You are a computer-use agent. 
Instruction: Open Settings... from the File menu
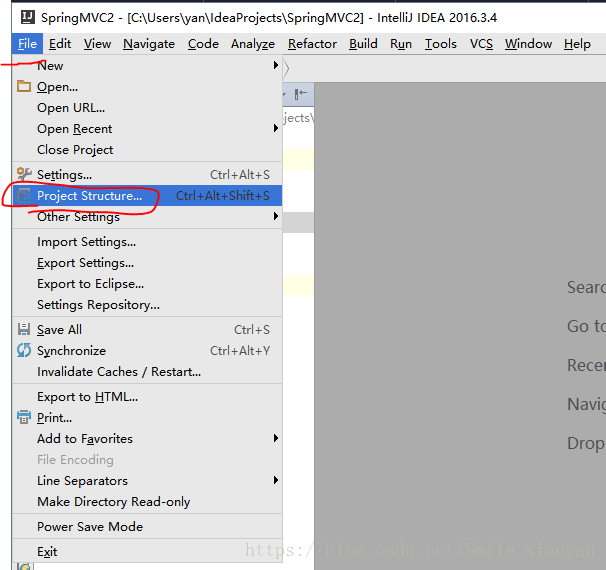click(147, 174)
